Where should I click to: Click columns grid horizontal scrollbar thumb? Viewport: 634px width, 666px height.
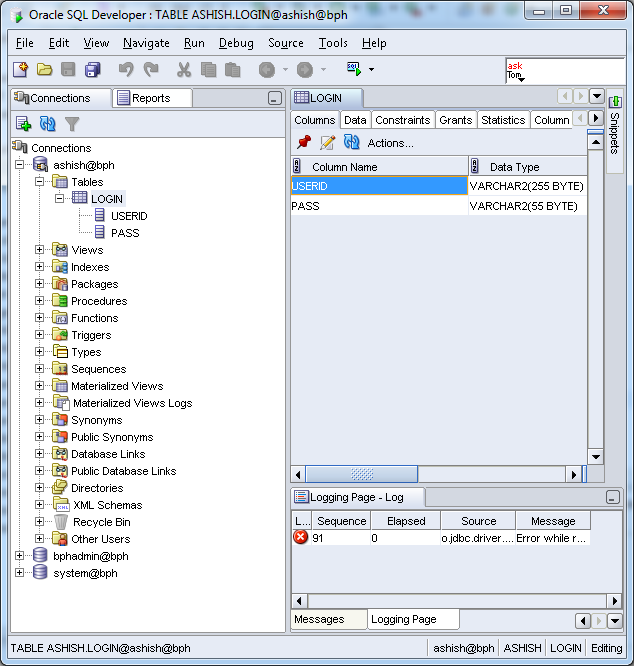(x=362, y=474)
